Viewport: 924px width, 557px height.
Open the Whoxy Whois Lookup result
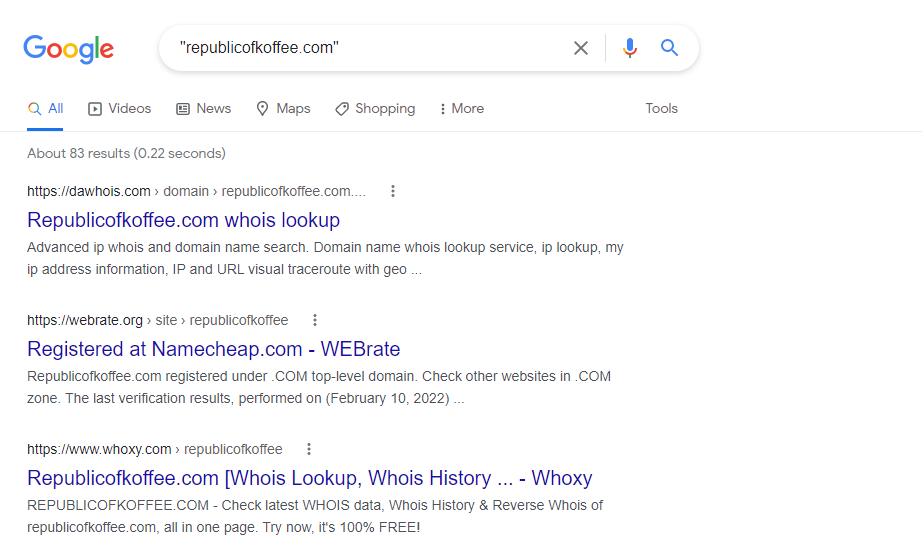pyautogui.click(x=309, y=478)
